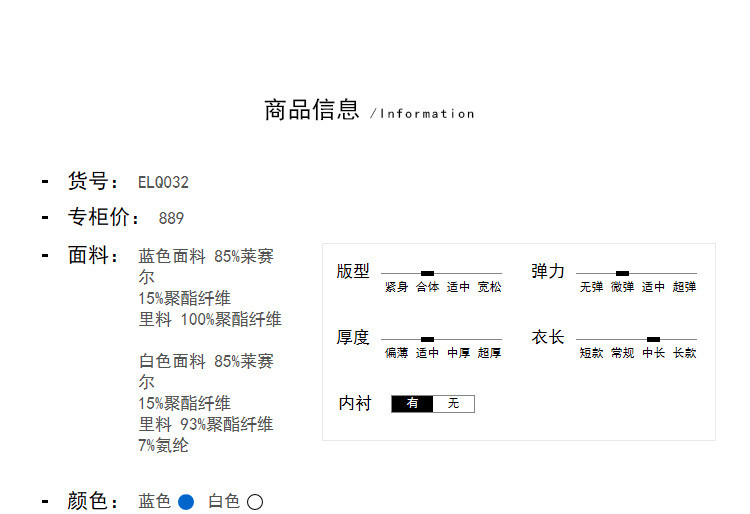Select 中厚 on the thickness scale
750x514 pixels.
458,353
